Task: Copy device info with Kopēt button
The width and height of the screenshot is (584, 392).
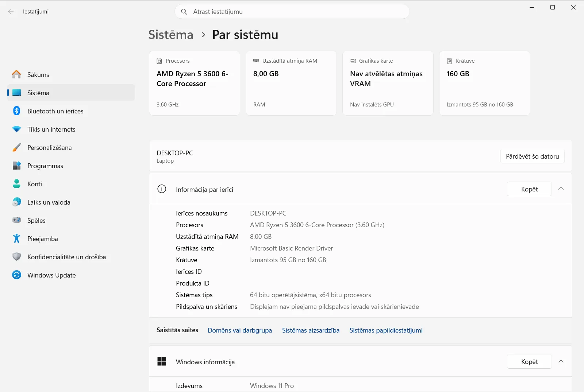Action: [x=529, y=189]
